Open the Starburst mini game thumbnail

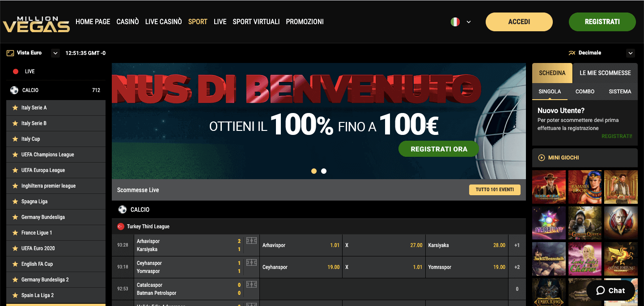549,223
